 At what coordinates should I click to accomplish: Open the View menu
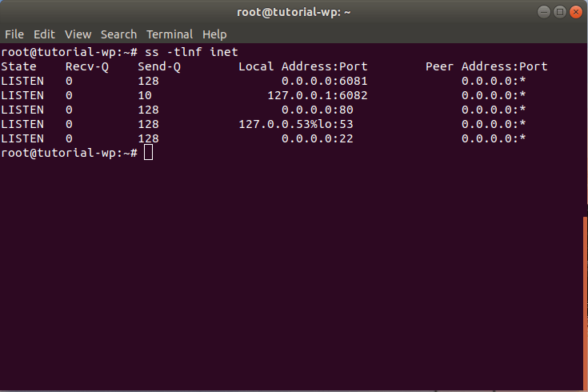pos(78,34)
